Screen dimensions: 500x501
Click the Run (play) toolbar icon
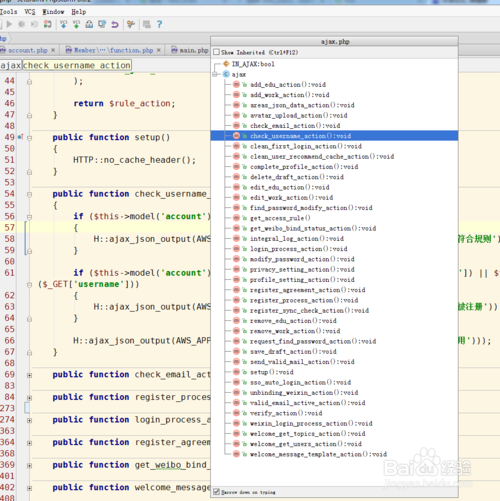coord(9,24)
